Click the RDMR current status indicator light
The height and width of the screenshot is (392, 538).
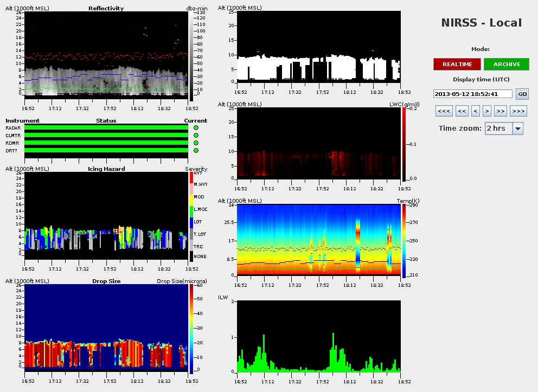[196, 143]
